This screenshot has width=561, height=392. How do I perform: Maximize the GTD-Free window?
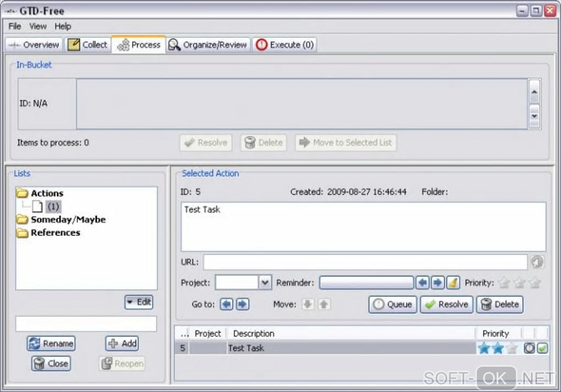click(536, 11)
